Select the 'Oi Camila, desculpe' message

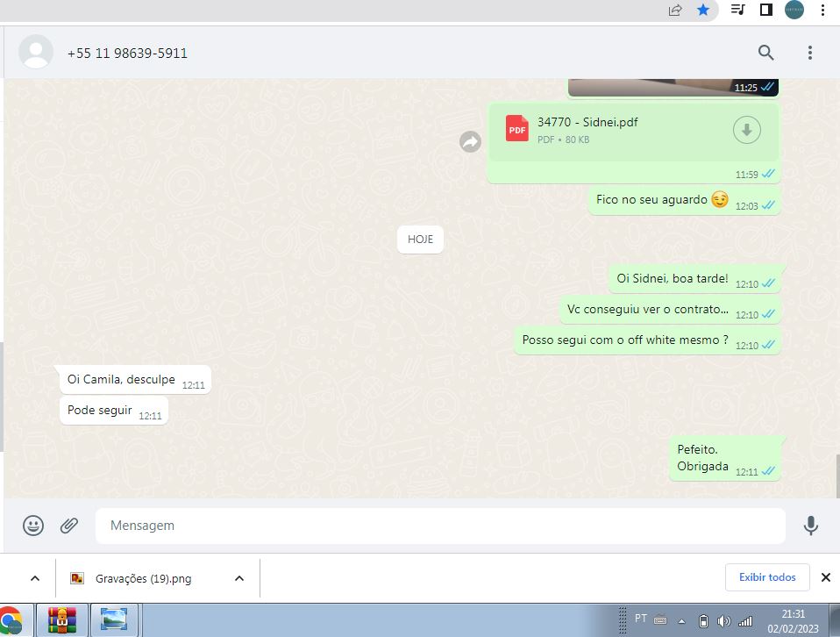(x=135, y=380)
